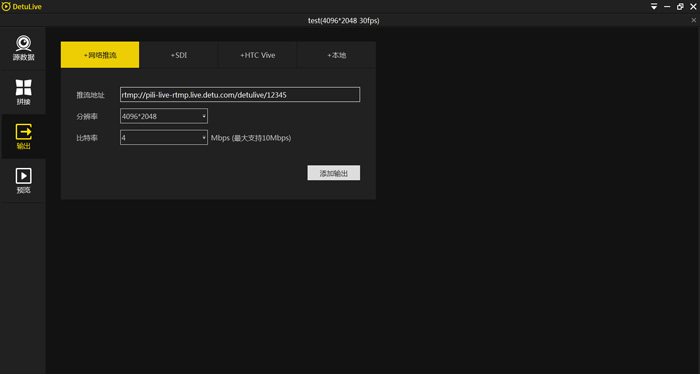Click the 推流地址 label

pyautogui.click(x=90, y=95)
